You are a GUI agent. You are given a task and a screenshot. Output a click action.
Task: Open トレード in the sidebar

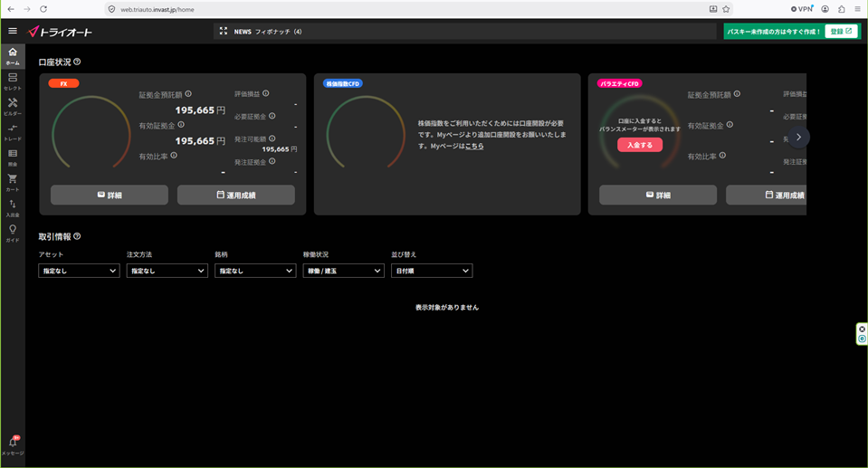[x=12, y=132]
